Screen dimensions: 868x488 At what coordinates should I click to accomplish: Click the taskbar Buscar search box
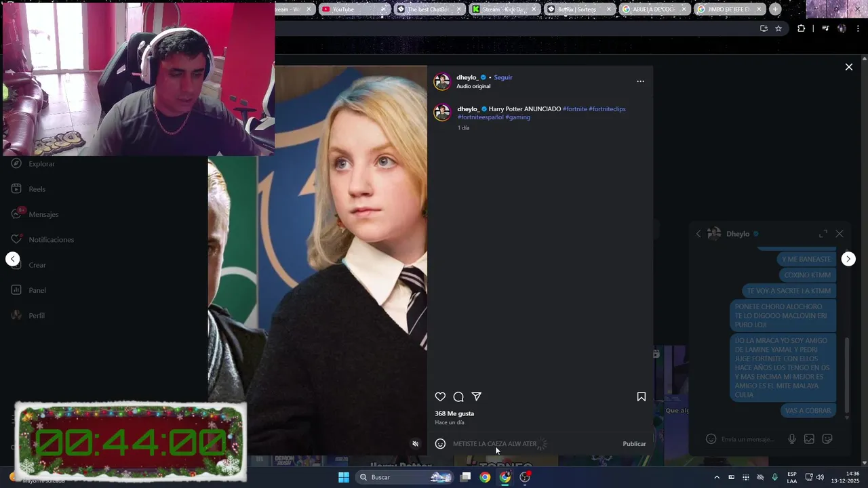pos(405,477)
